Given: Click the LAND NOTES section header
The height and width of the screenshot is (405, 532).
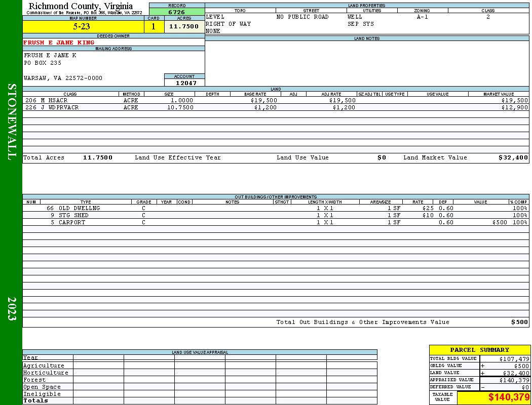Looking at the screenshot, I should (x=367, y=38).
